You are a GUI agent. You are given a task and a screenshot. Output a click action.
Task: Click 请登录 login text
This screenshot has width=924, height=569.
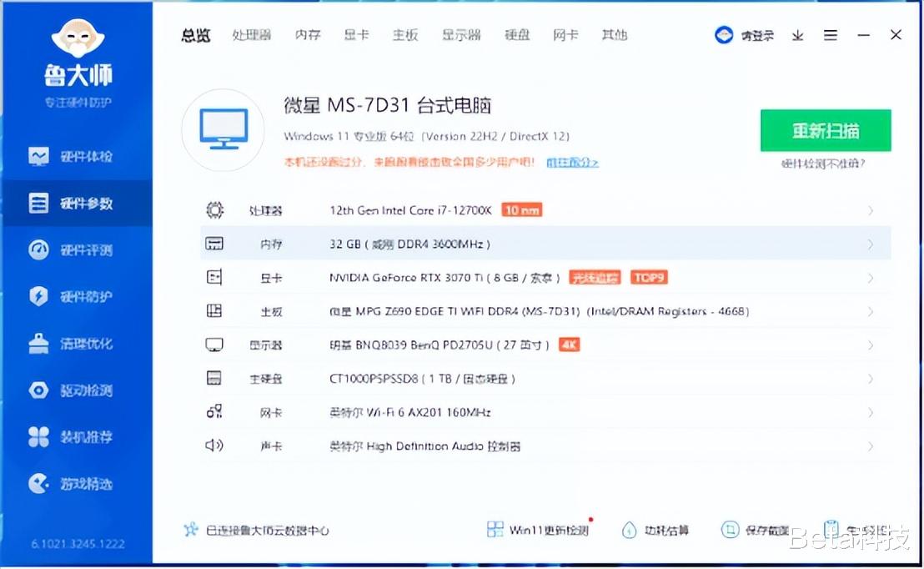coord(757,36)
